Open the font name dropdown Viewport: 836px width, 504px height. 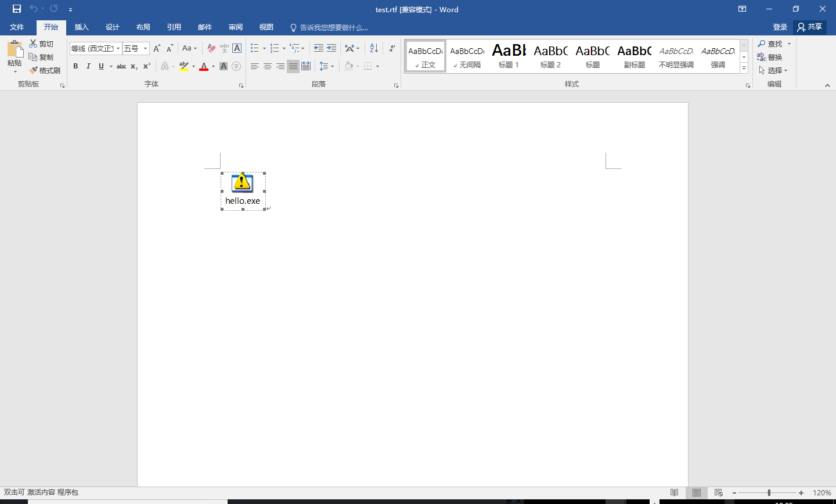coord(118,49)
